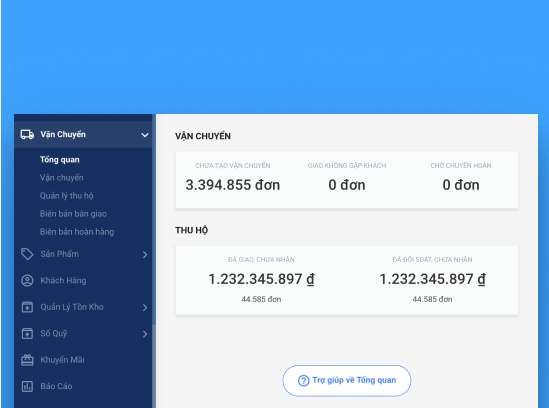549x408 pixels.
Task: Click 0 đơn under Giao không gặp khách
Action: pyautogui.click(x=347, y=185)
